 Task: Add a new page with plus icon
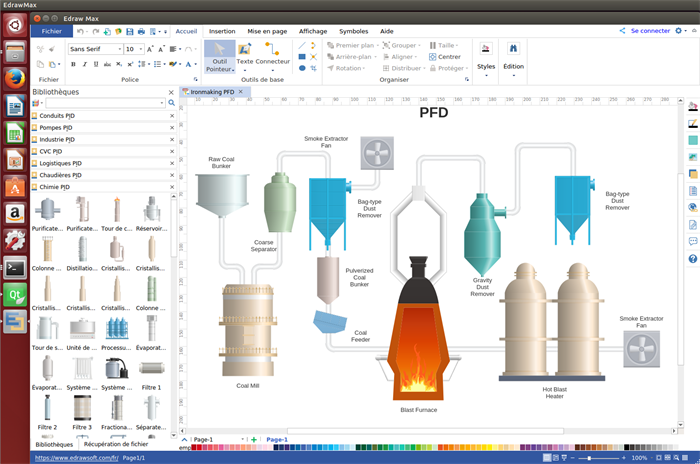click(x=253, y=439)
